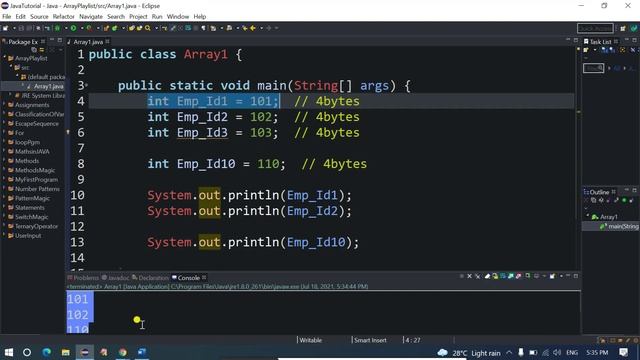Click the New Java Class toolbar icon
Screen dimensions: 640x360
115,28
